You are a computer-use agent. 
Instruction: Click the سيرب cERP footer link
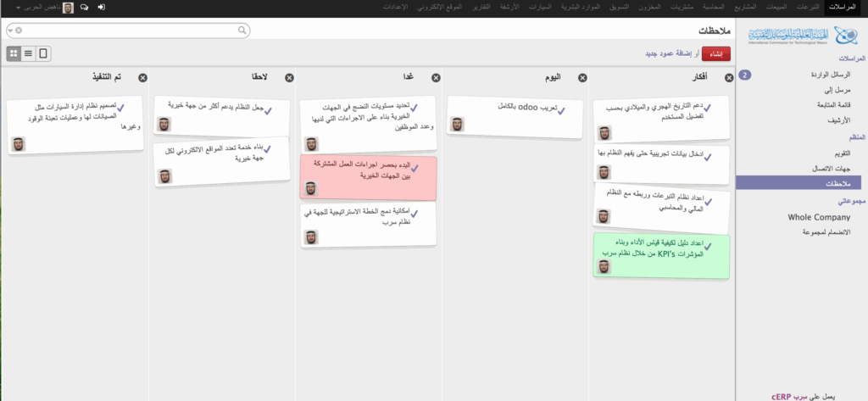(x=790, y=397)
